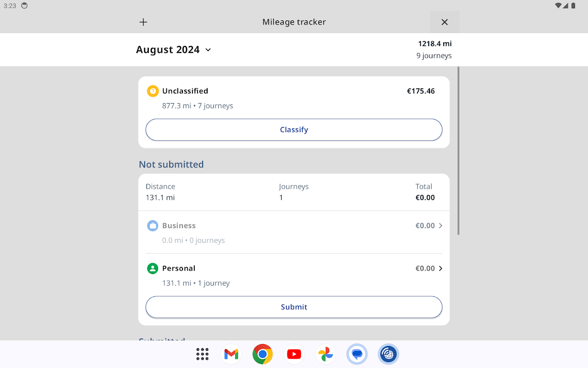Open Messages from the taskbar

[357, 354]
